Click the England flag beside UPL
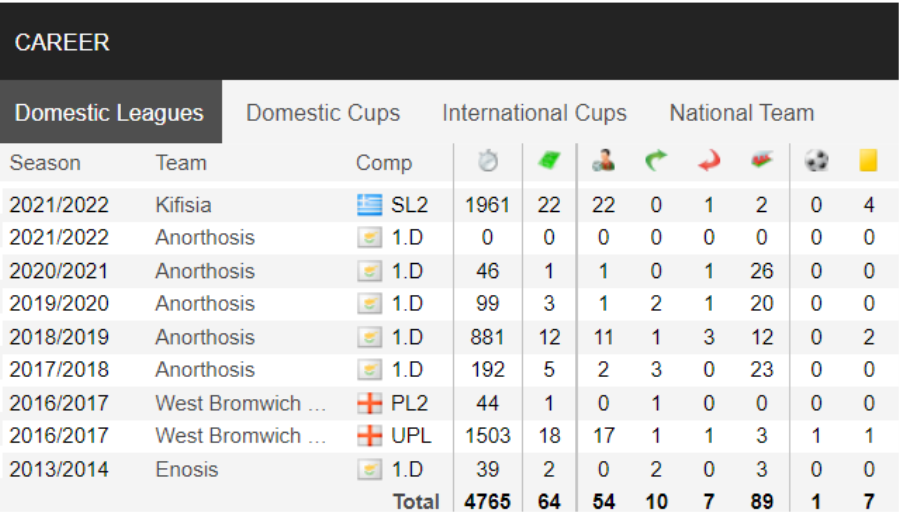Viewport: 899px width, 512px height. tap(369, 436)
